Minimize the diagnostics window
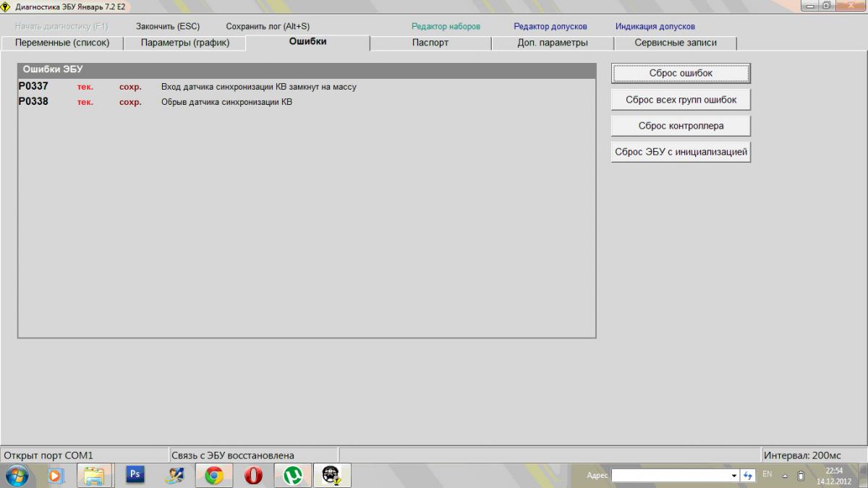The width and height of the screenshot is (868, 488). pos(810,5)
